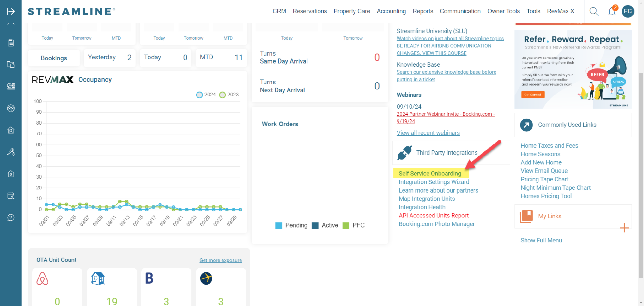Toggle the 2024 series in Occupancy legend
This screenshot has width=644, height=306.
(206, 95)
